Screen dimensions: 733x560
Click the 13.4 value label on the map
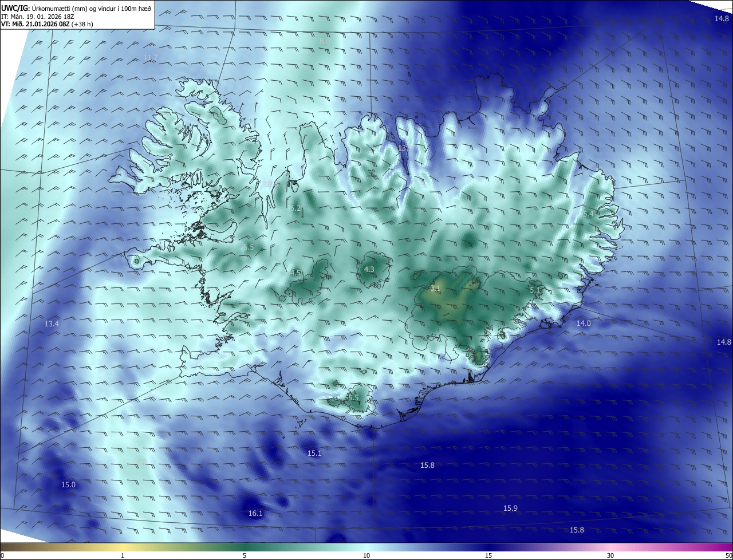(x=52, y=324)
